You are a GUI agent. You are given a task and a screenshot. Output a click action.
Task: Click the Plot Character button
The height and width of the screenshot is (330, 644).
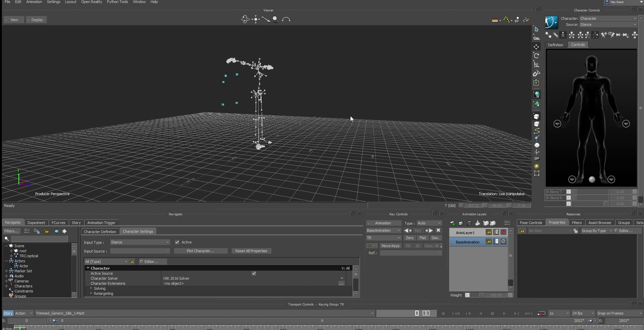200,251
